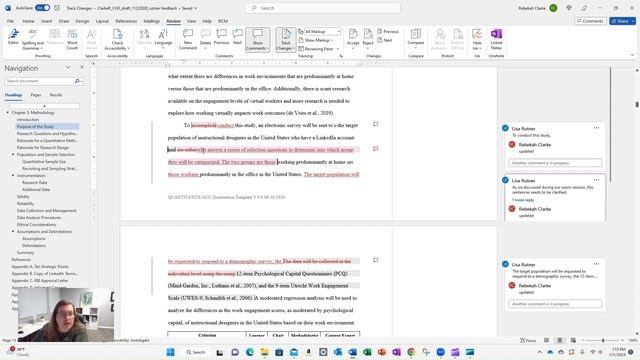Click comment marker beside 'To conduct this study' line

pyautogui.click(x=375, y=124)
